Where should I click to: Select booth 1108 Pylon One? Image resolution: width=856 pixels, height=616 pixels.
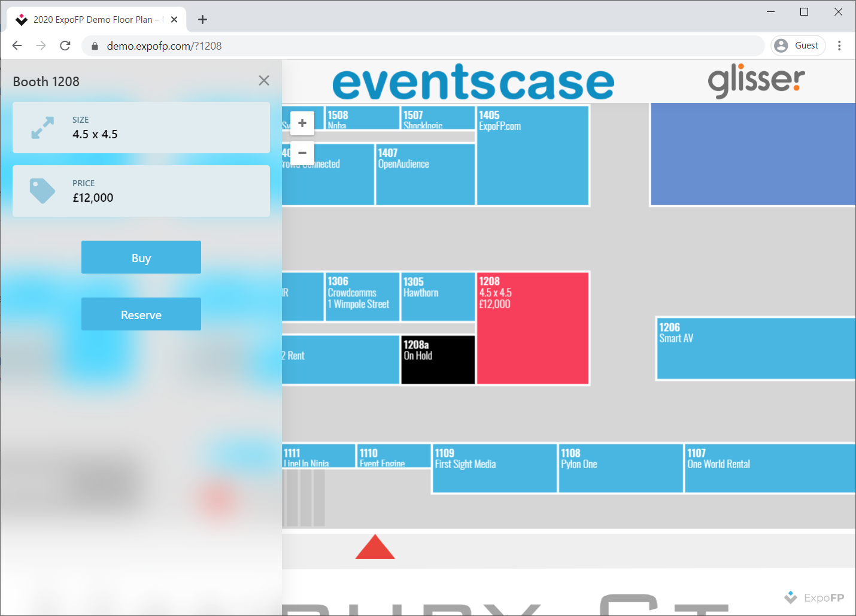click(621, 468)
